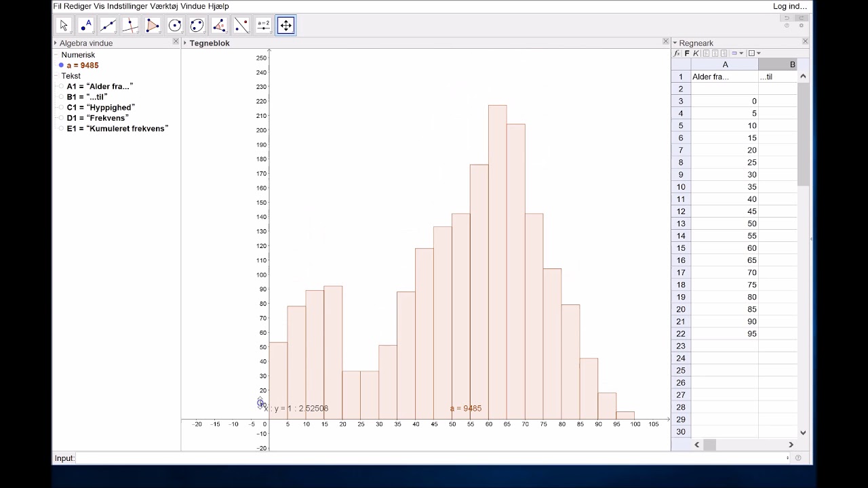The height and width of the screenshot is (488, 868).
Task: Close the Tegneblok panel
Action: pos(665,42)
